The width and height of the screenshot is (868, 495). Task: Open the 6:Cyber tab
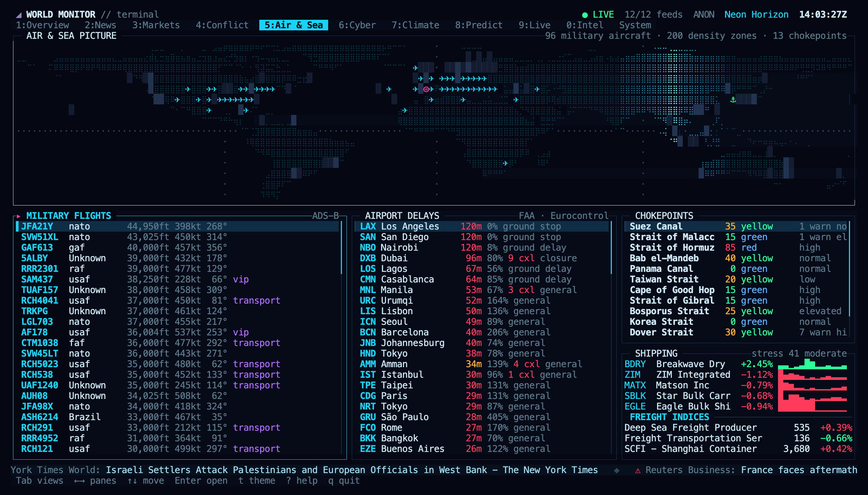(x=357, y=25)
